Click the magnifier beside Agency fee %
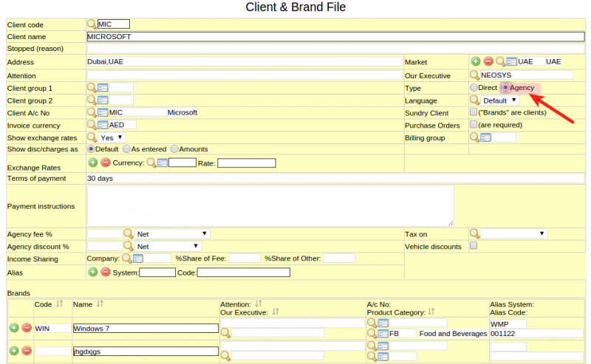This screenshot has height=364, width=591. tap(129, 234)
